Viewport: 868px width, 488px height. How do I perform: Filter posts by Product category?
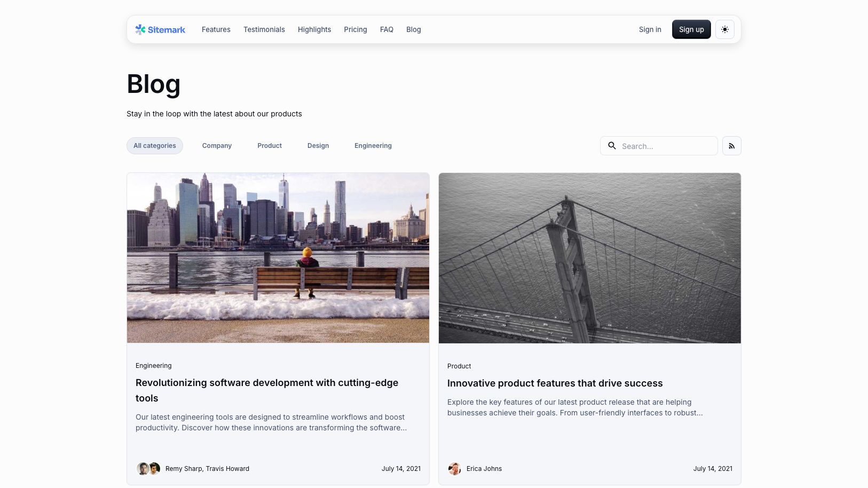click(270, 146)
